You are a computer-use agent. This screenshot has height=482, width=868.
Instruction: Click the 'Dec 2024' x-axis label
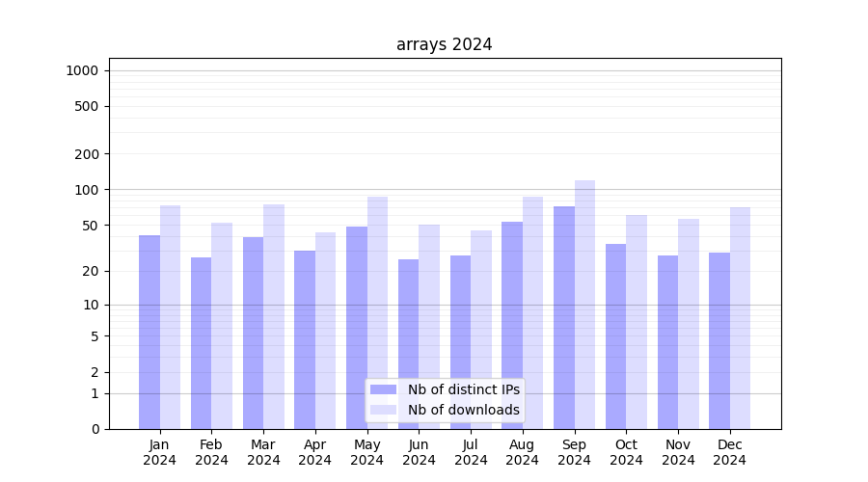(730, 452)
